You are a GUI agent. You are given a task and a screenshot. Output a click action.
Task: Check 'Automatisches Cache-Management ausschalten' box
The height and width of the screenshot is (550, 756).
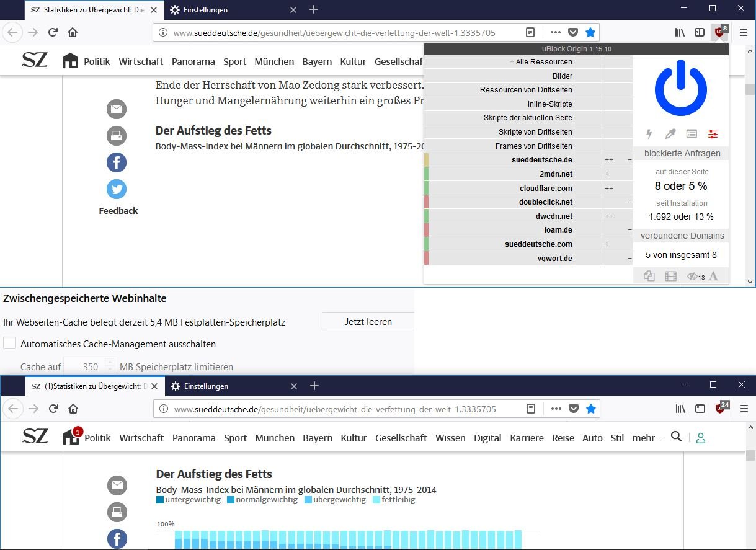tap(9, 344)
